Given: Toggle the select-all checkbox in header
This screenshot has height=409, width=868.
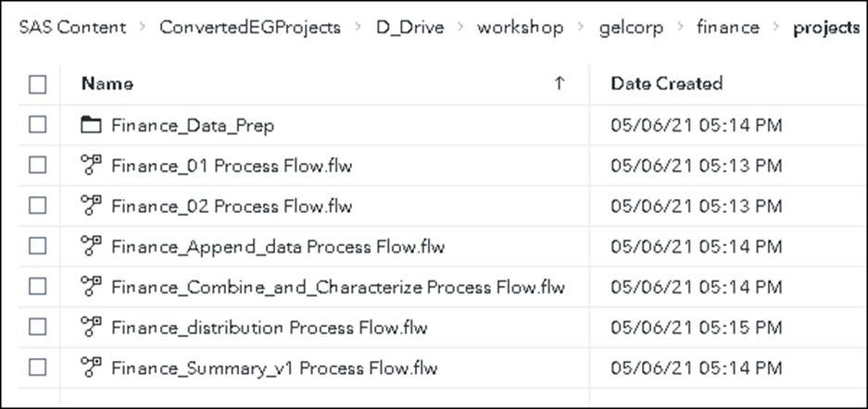Looking at the screenshot, I should pos(38,84).
